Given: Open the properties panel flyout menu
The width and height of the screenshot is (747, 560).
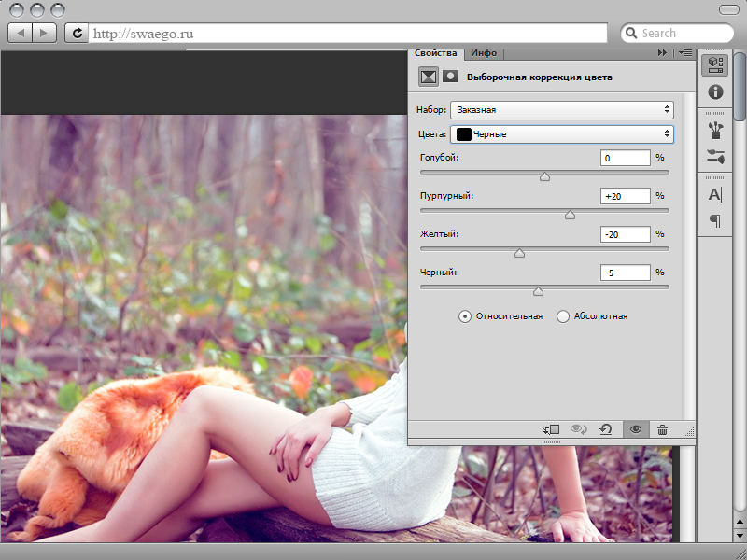Looking at the screenshot, I should (x=685, y=53).
